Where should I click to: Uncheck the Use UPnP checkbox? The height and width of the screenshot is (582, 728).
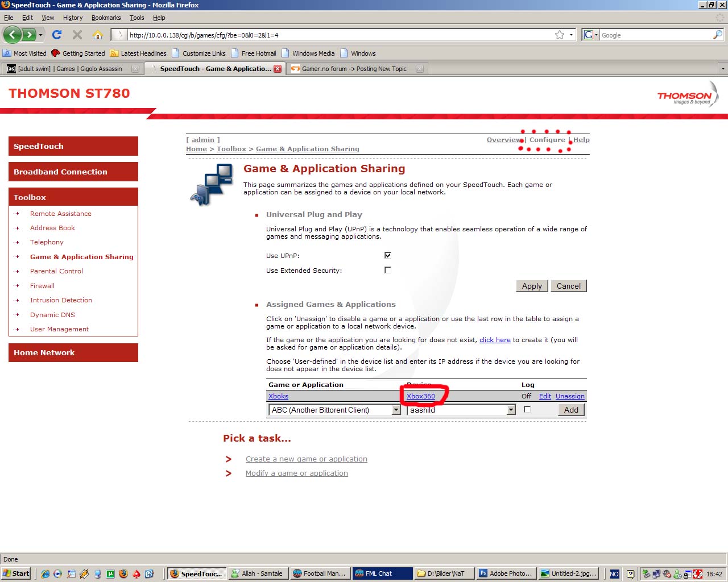[x=388, y=255]
